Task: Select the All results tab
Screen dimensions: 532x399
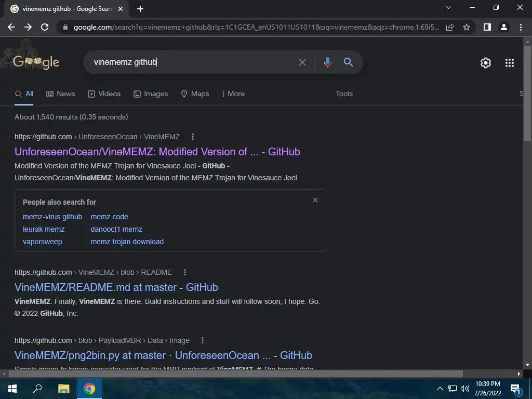Action: click(x=24, y=94)
